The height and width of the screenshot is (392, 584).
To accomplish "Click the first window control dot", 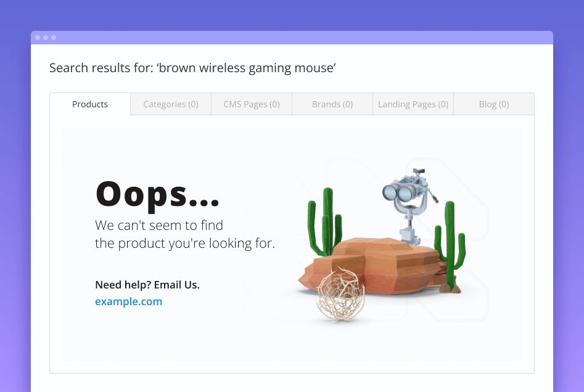I will (38, 38).
